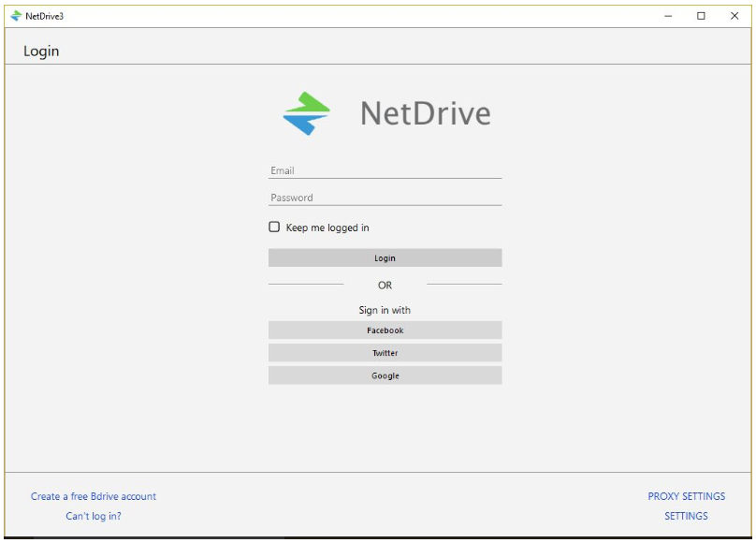Image resolution: width=756 pixels, height=543 pixels.
Task: Focus the Email input field
Action: tap(385, 170)
